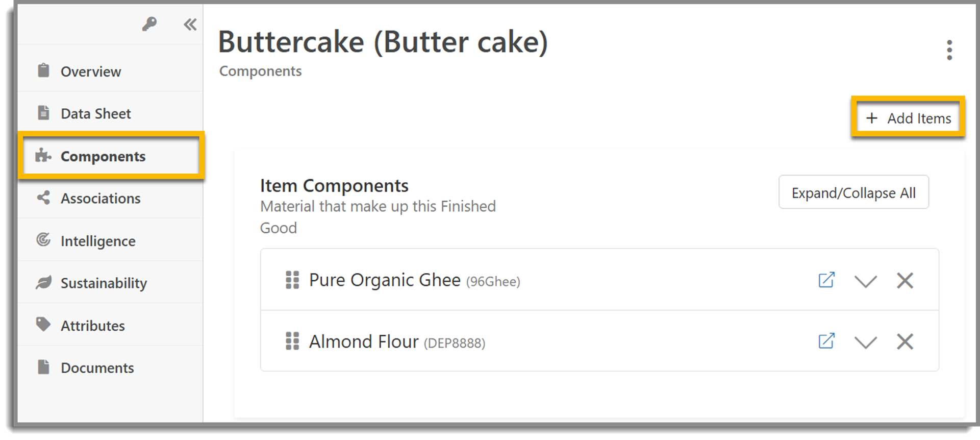
Task: Remove Pure Organic Ghee component
Action: (x=905, y=280)
